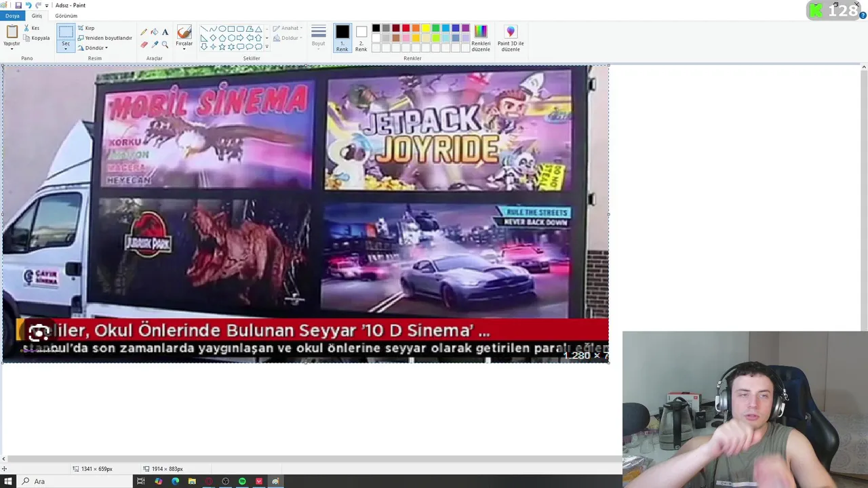This screenshot has height=488, width=868.
Task: Select the Rectangle shape
Action: (x=231, y=29)
